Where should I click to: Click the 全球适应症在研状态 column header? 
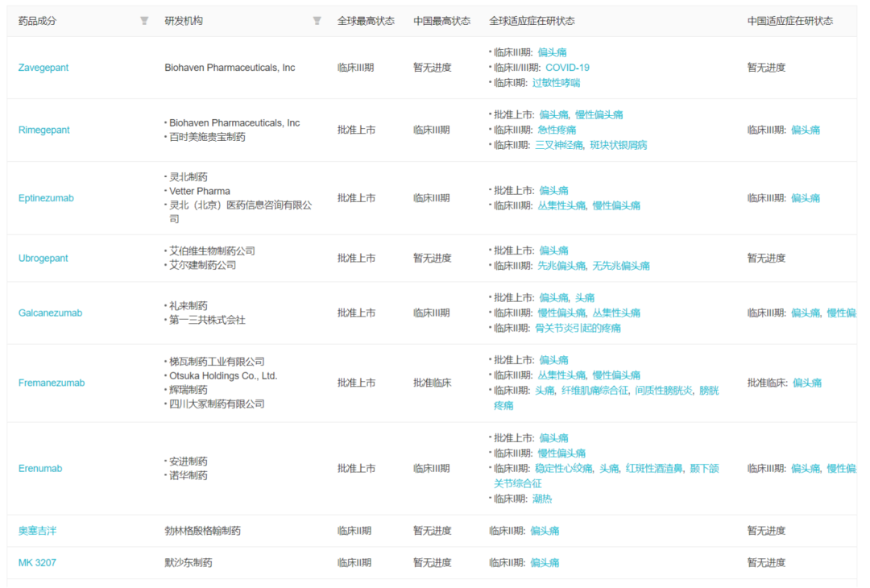click(532, 21)
